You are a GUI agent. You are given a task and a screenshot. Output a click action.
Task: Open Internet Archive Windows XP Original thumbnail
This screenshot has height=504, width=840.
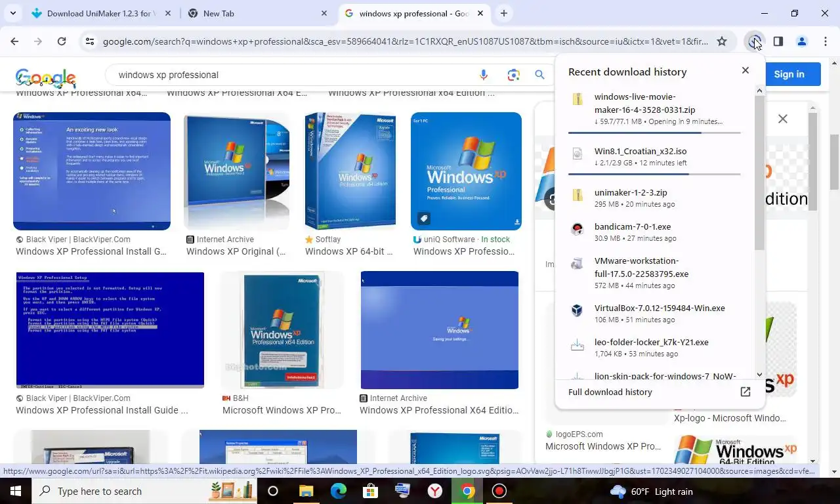pyautogui.click(x=236, y=171)
